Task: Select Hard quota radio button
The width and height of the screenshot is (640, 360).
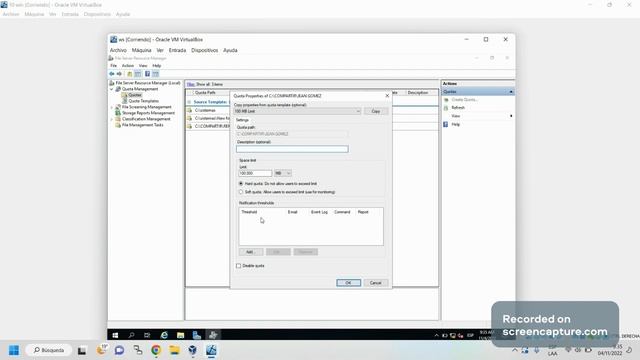Action: [241, 184]
